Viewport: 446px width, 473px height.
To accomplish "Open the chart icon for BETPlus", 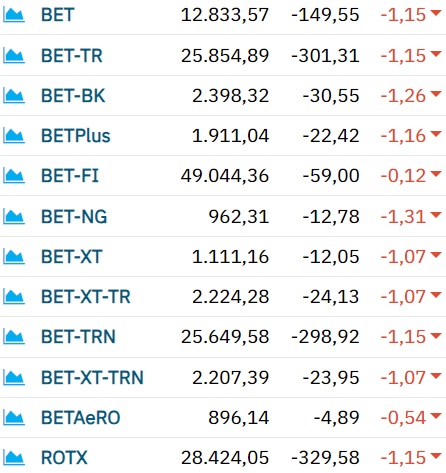I will [x=14, y=136].
